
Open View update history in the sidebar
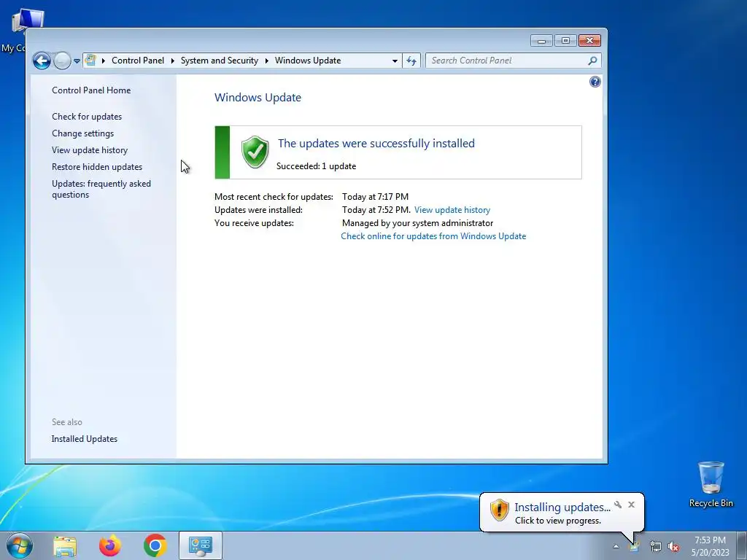(x=90, y=150)
